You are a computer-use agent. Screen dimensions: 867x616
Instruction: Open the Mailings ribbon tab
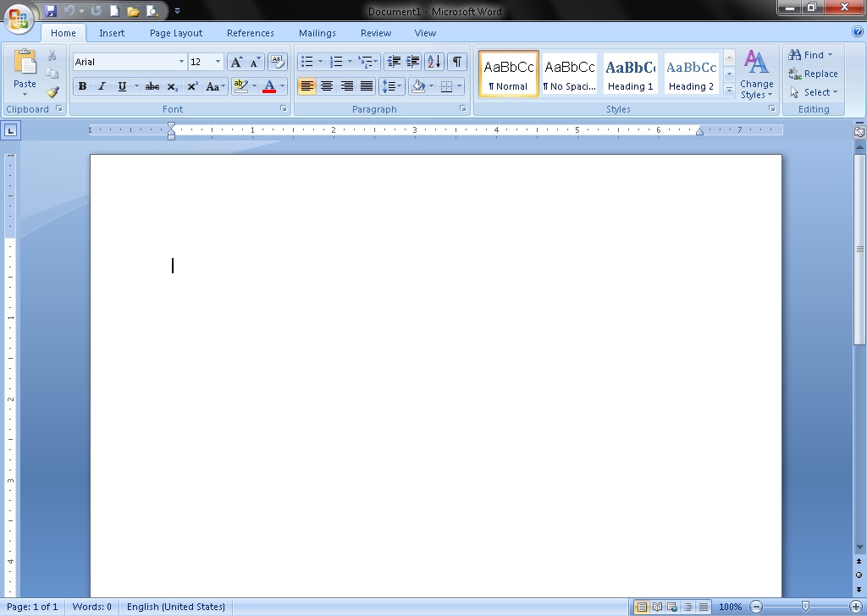pos(317,33)
